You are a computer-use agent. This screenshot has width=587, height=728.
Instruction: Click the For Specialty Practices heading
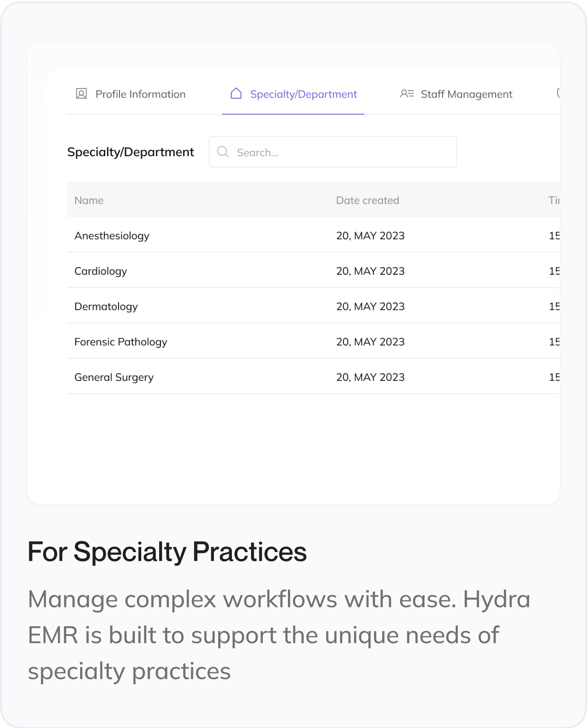coord(167,551)
